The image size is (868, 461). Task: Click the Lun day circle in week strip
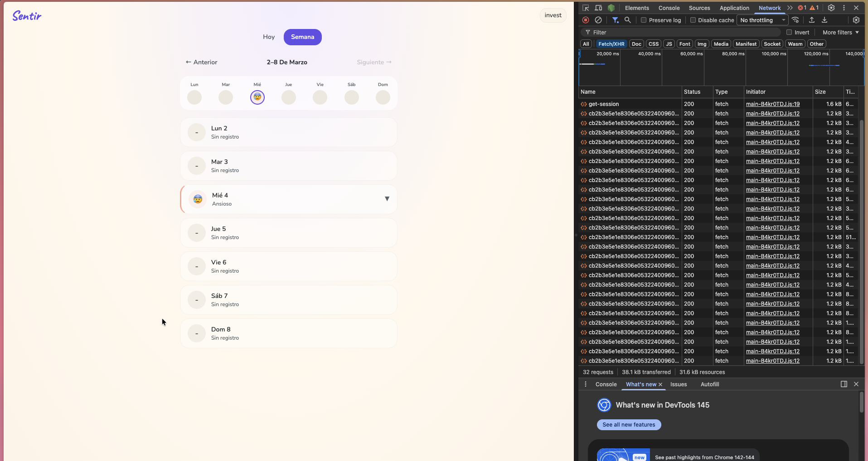(194, 97)
